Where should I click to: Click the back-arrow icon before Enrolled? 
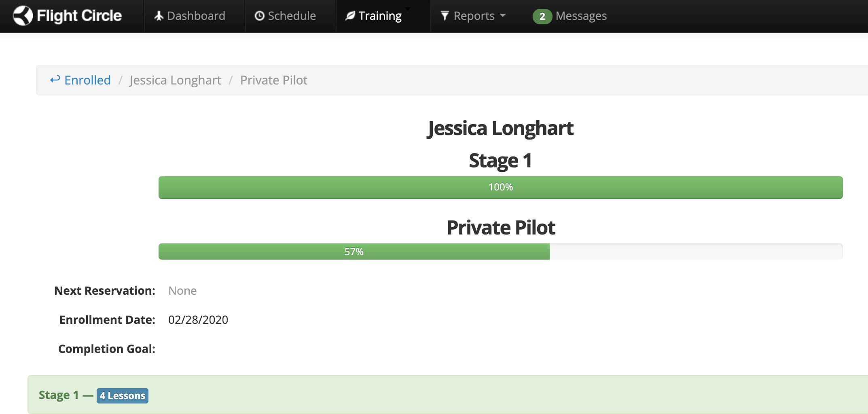[x=55, y=79]
